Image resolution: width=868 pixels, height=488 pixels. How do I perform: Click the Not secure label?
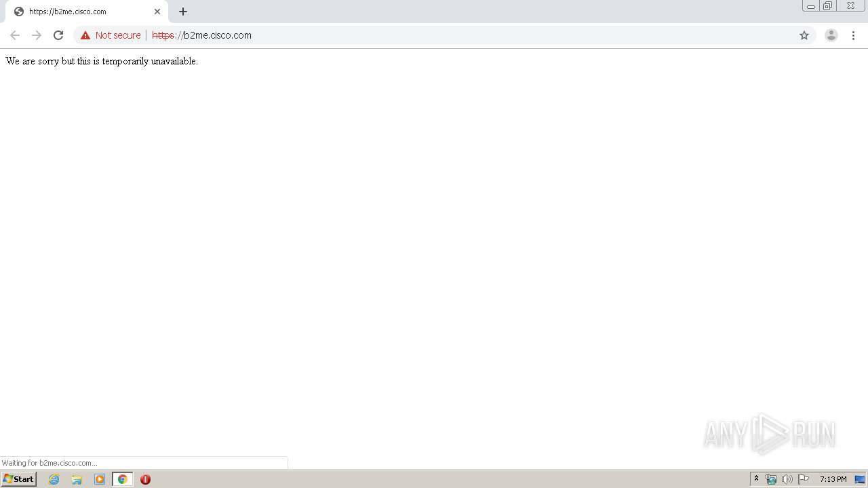[x=118, y=35]
